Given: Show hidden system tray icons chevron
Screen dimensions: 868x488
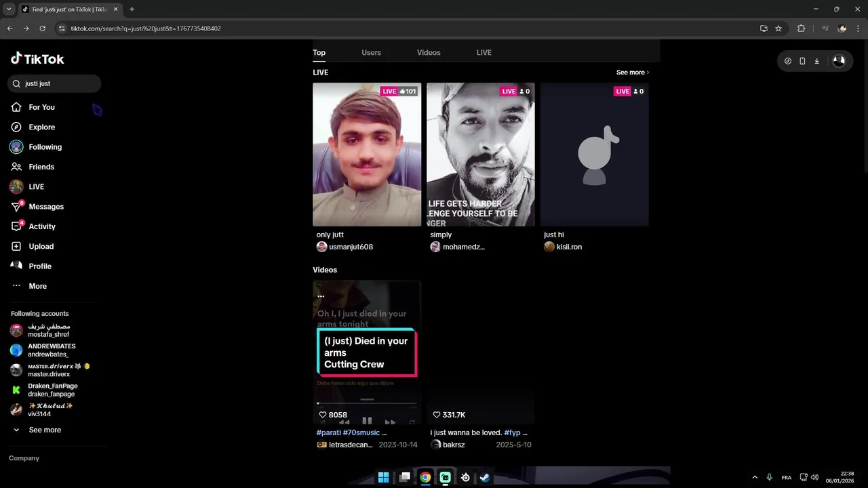Looking at the screenshot, I should pos(755,477).
